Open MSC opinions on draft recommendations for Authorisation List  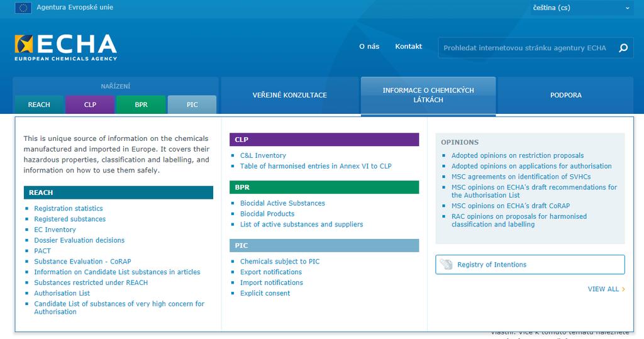coord(535,191)
